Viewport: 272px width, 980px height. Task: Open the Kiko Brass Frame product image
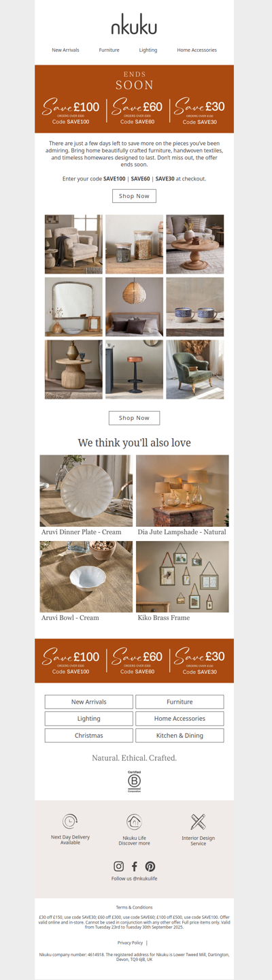coord(182,577)
